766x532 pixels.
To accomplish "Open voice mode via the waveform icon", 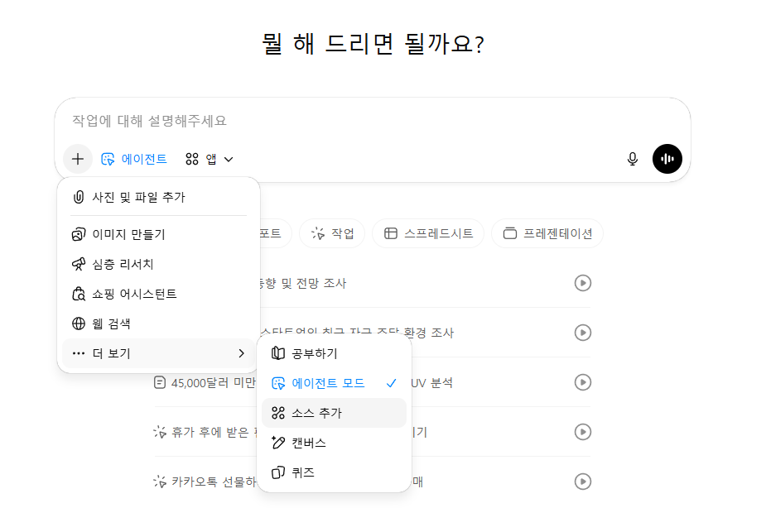I will coord(667,158).
